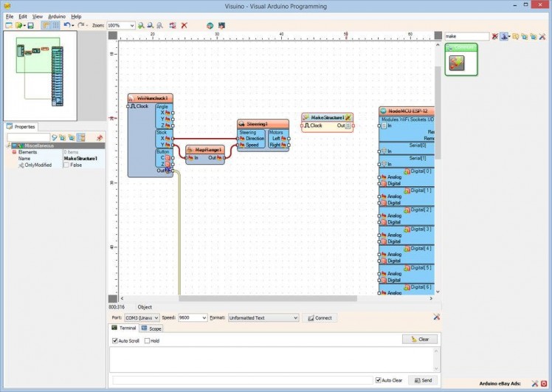552x392 pixels.
Task: Click the Undo arrow icon
Action: [x=67, y=25]
